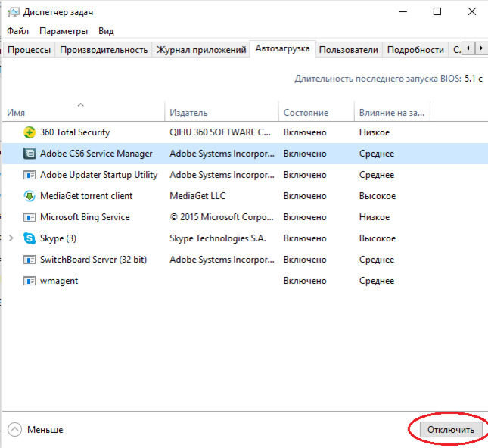488x448 pixels.
Task: Select Adobe CS6 Service Manager name
Action: (96, 154)
